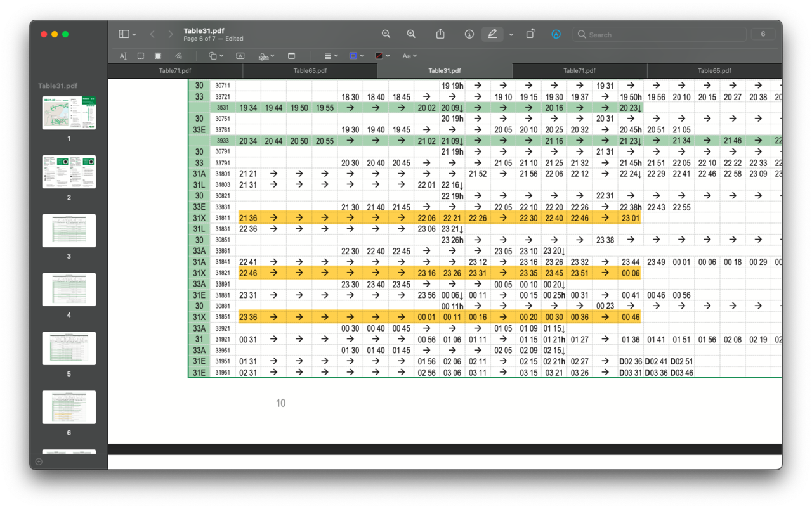Show the document Inspector info

click(469, 34)
